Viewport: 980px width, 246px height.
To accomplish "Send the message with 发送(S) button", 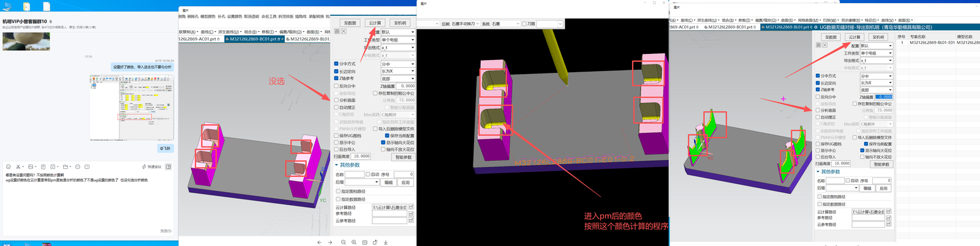I will point(165,231).
